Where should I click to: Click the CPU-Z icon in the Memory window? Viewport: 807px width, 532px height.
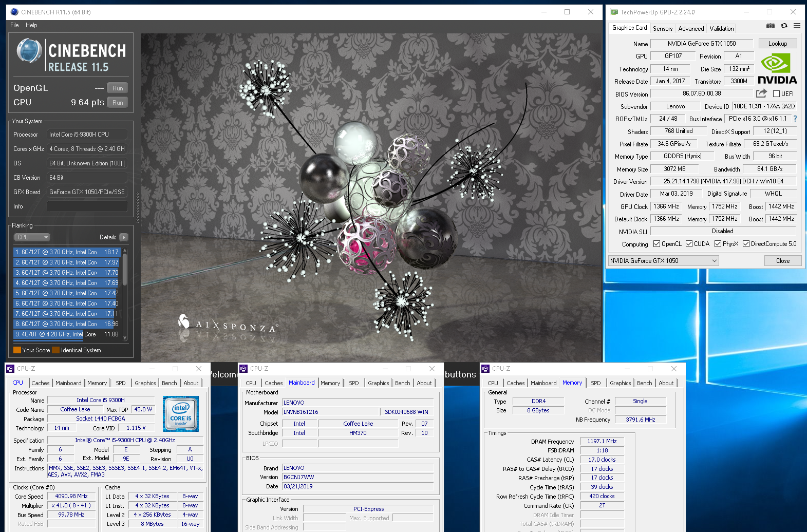pos(485,369)
